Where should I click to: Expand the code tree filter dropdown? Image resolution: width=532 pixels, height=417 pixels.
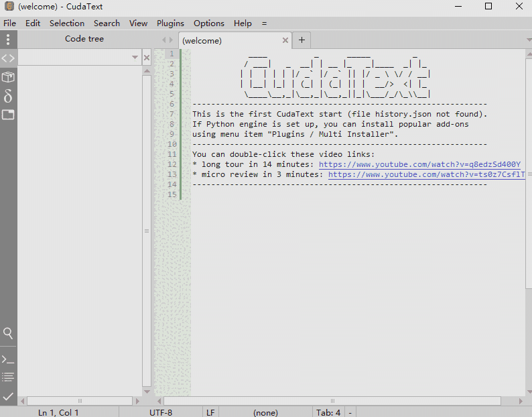pyautogui.click(x=135, y=58)
